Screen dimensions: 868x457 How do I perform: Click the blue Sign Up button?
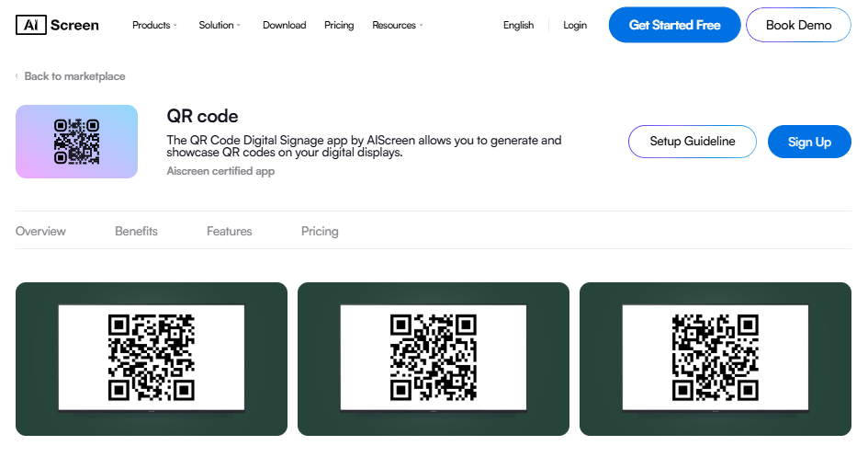pyautogui.click(x=809, y=142)
